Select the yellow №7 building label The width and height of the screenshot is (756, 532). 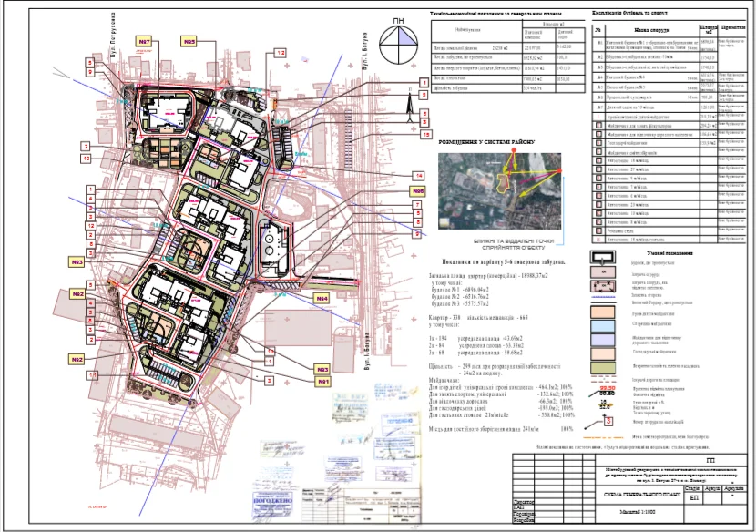[x=144, y=42]
